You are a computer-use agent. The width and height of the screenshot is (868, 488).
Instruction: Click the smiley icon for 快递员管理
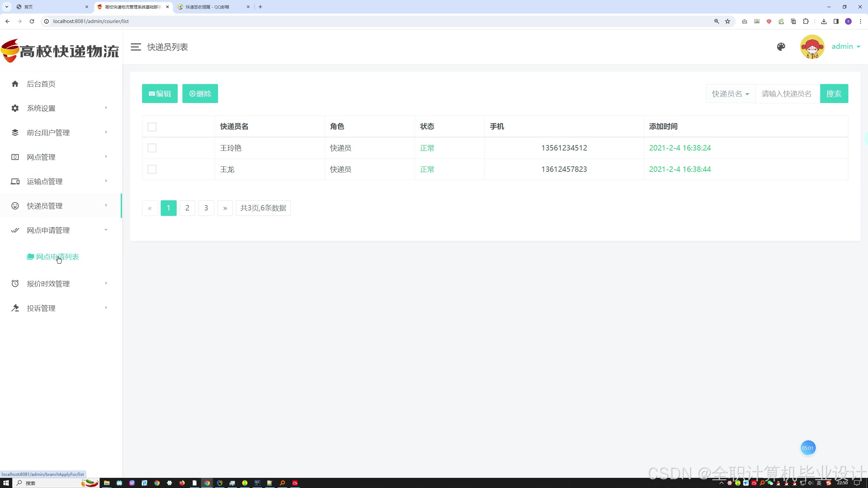point(15,206)
